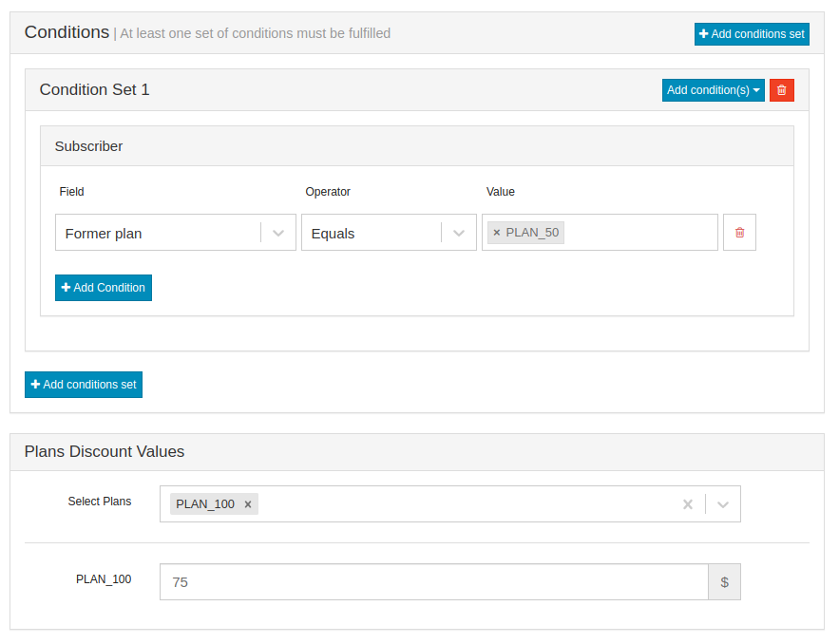Remove PLAN_50 tag from Value field
Viewport: 839px width, 644px height.
point(497,233)
